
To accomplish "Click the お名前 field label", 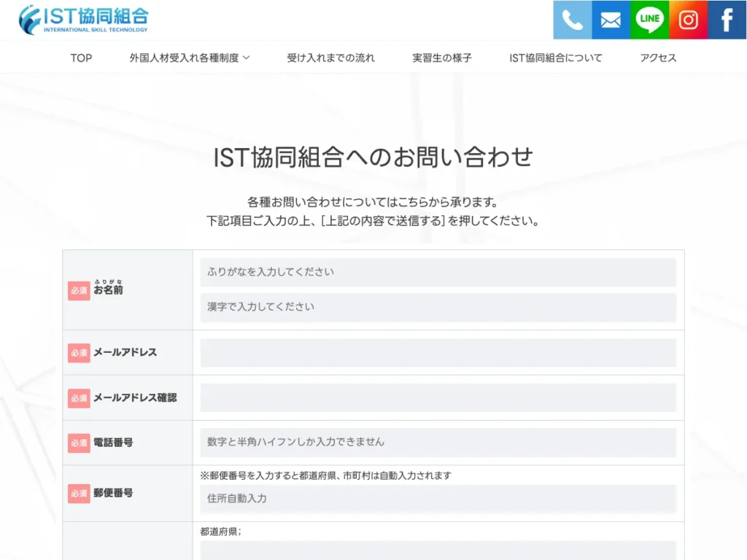I will pos(108,287).
